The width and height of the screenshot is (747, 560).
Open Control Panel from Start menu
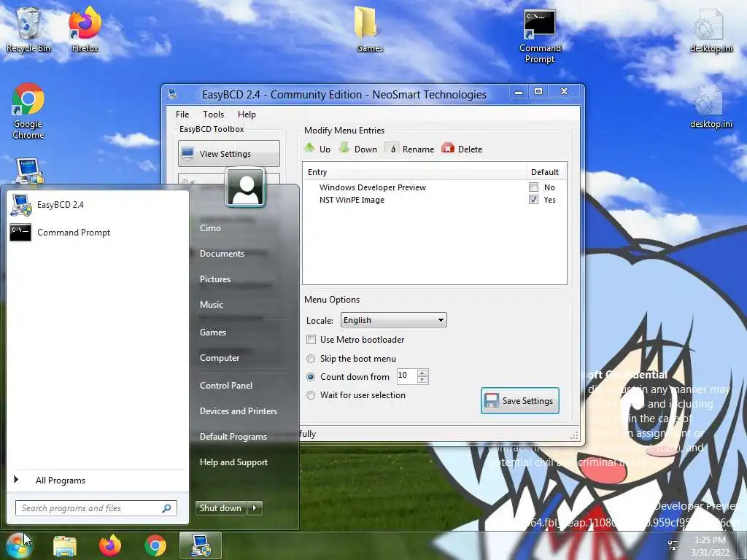(x=226, y=386)
